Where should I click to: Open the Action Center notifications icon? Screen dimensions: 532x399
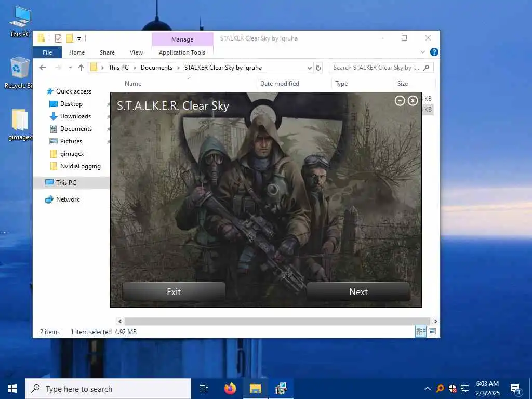(516, 389)
